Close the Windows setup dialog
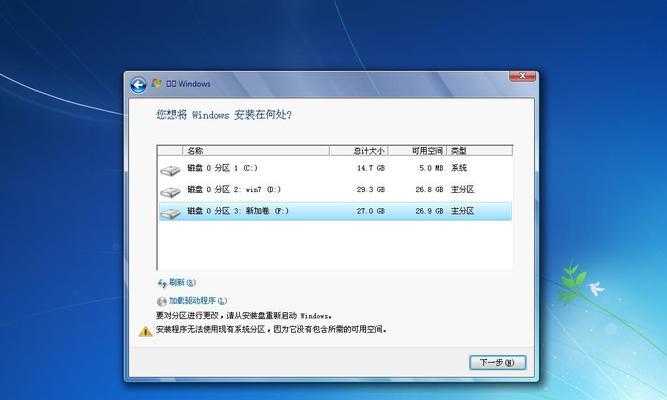Viewport: 667px width, 400px height. pos(522,76)
